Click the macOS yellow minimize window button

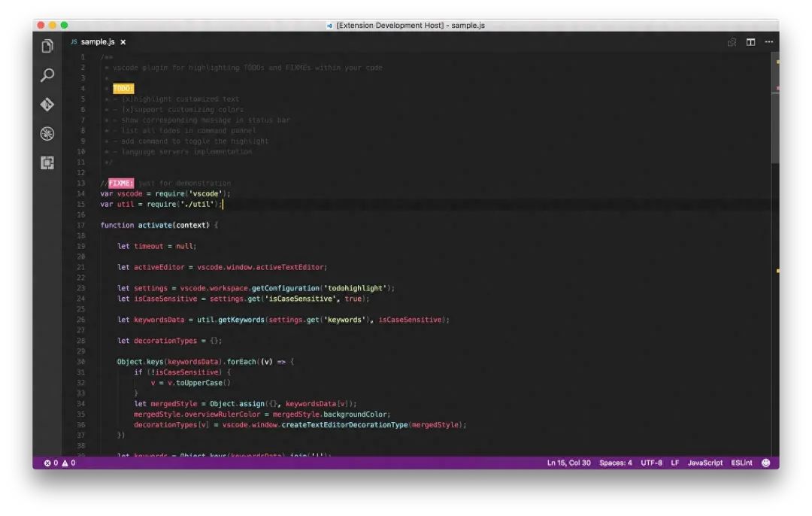pos(53,25)
